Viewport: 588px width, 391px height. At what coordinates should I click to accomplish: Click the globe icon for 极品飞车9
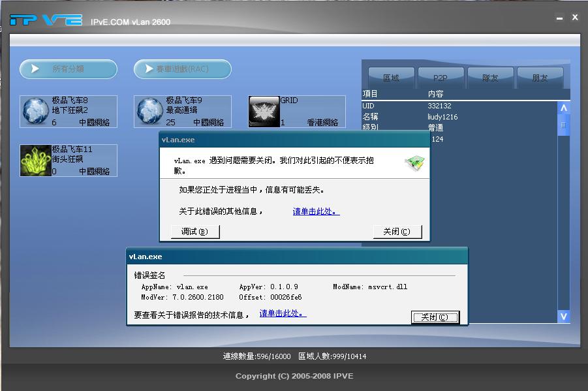(149, 111)
